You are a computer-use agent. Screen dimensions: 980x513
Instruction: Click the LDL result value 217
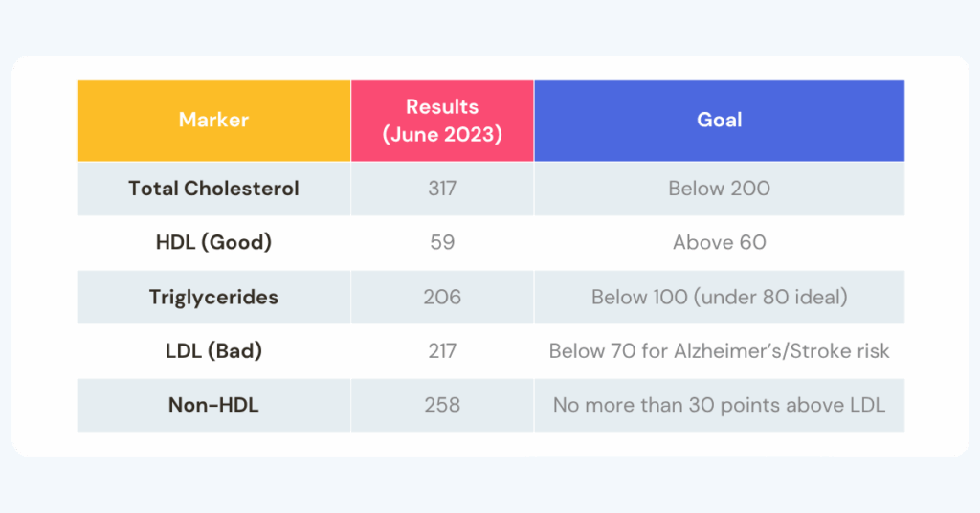[442, 351]
